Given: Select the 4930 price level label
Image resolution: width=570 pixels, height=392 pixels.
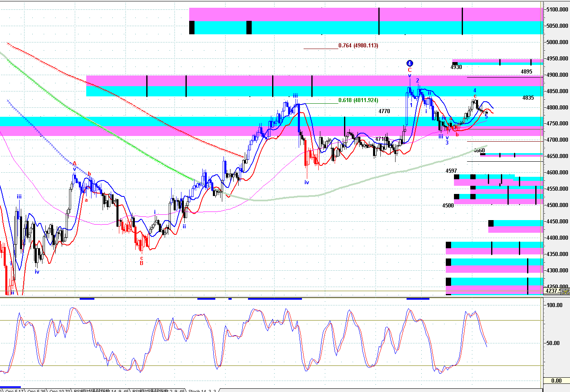Looking at the screenshot, I should click(456, 67).
